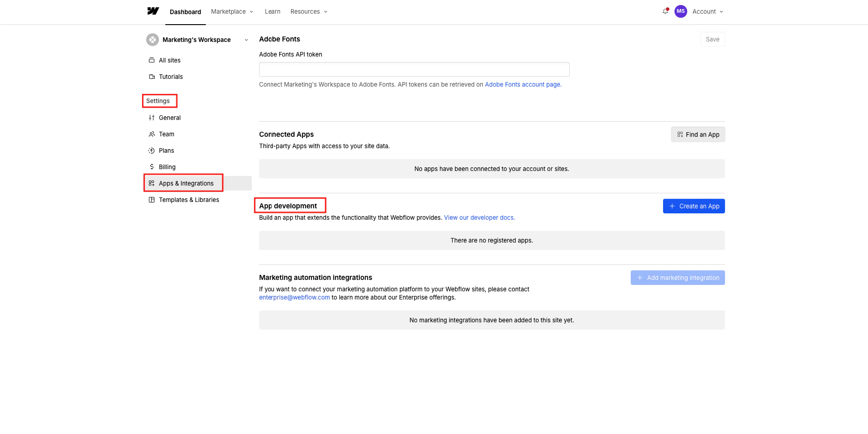Click the Team people icon
868x434 pixels.
(x=152, y=134)
